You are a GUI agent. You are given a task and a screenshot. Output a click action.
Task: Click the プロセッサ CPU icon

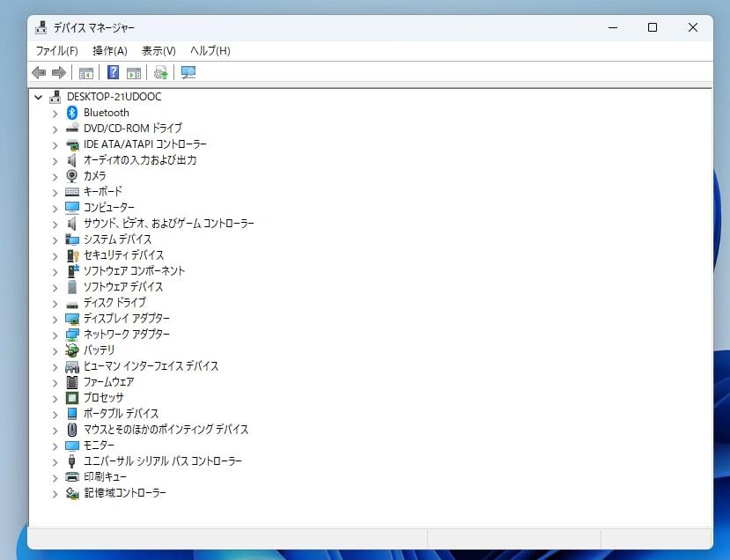pos(72,398)
